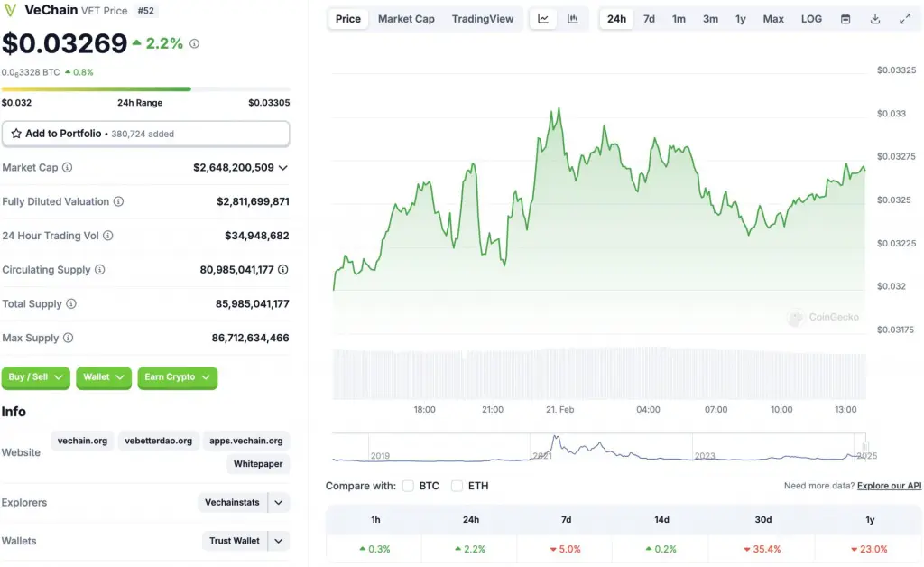
Task: Open info icon beside 80,985,041,177 value
Action: tap(282, 270)
